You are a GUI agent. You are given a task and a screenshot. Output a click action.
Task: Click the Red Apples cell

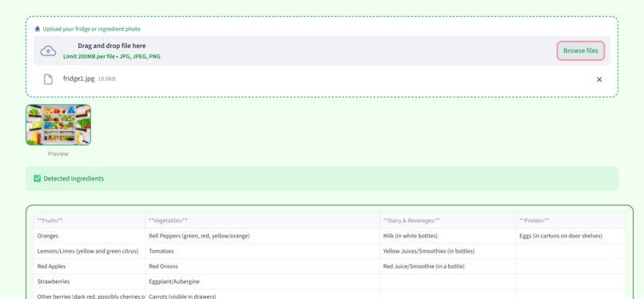[89, 266]
